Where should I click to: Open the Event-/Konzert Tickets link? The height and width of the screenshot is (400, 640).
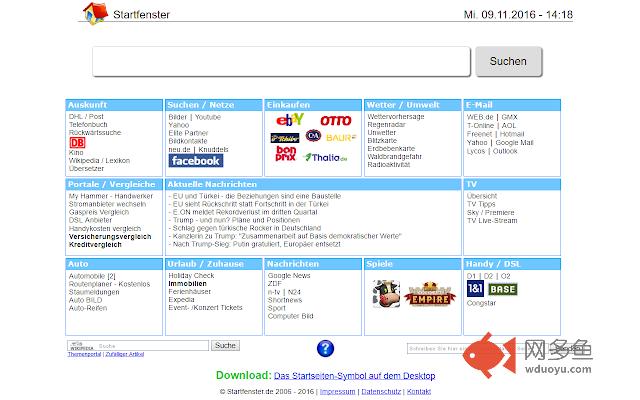tap(205, 308)
